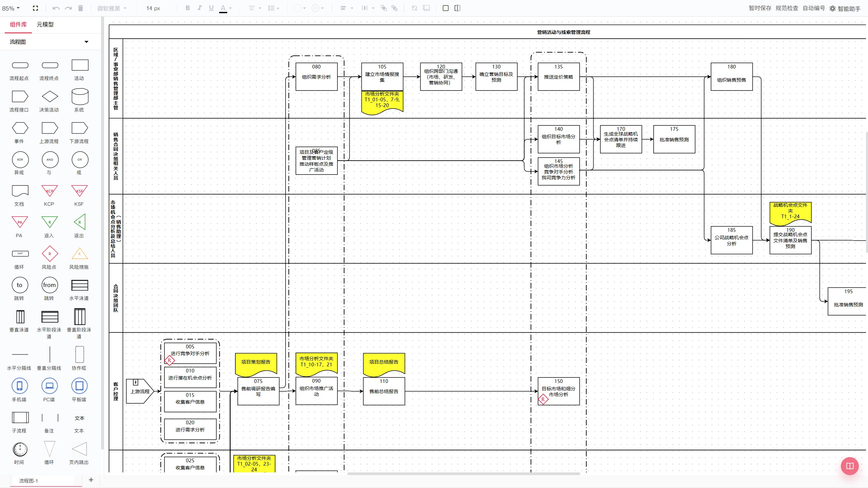This screenshot has height=488, width=868.
Task: Pick the 文档 document shape
Action: tap(20, 191)
